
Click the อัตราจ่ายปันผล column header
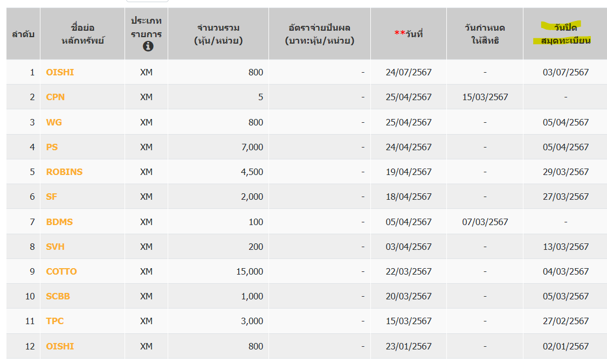point(320,33)
